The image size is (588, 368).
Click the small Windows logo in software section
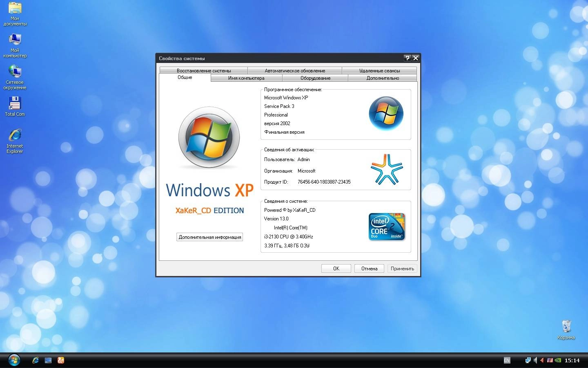tap(386, 113)
